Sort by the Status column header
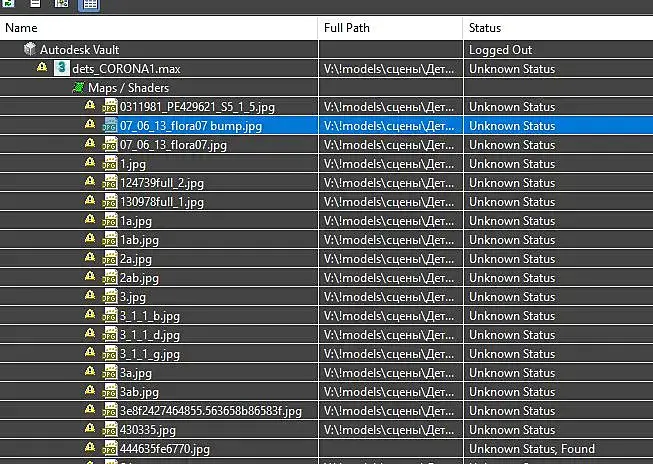The image size is (653, 464). pyautogui.click(x=558, y=28)
